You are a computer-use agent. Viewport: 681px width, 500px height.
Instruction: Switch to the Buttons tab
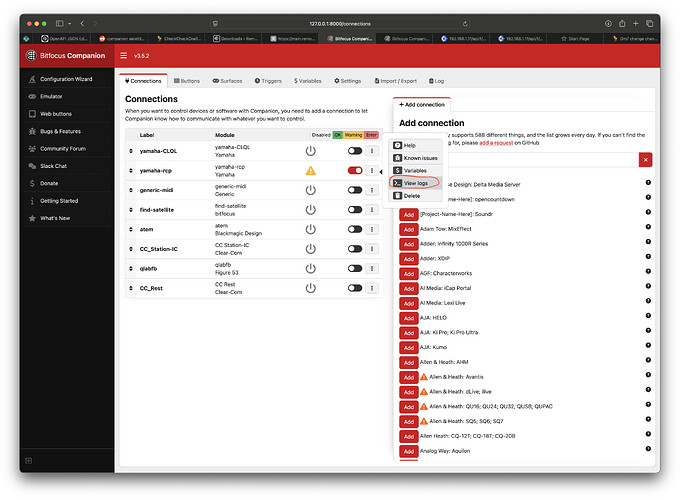pyautogui.click(x=187, y=81)
